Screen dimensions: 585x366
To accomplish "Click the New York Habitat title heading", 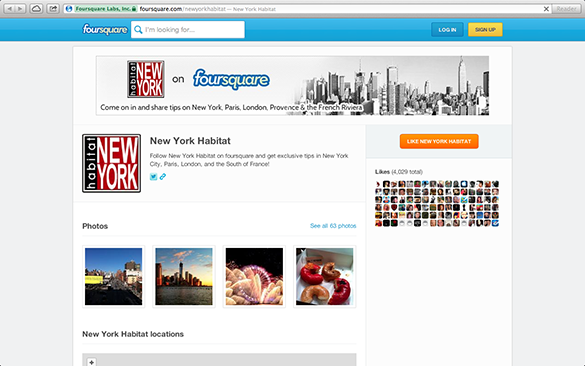I will click(x=190, y=141).
